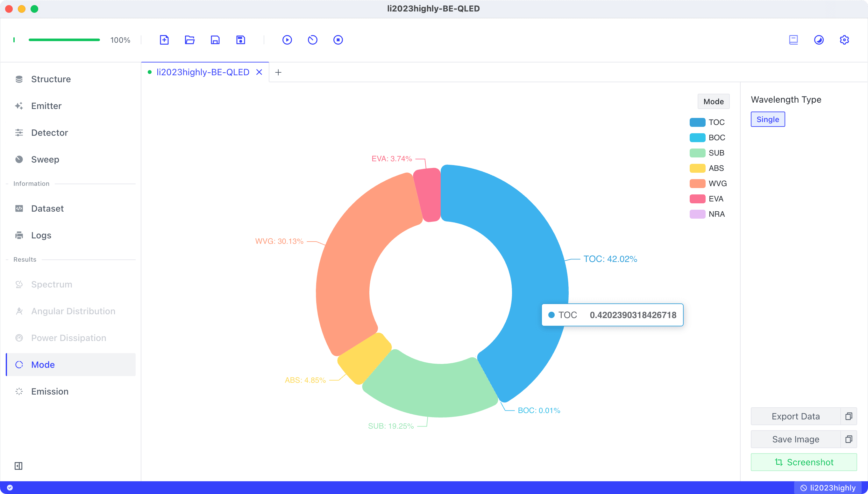Click status check icon in bottom bar

[10, 488]
